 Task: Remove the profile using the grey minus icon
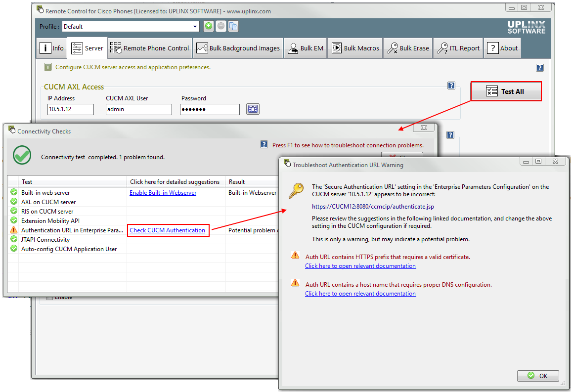pos(220,26)
